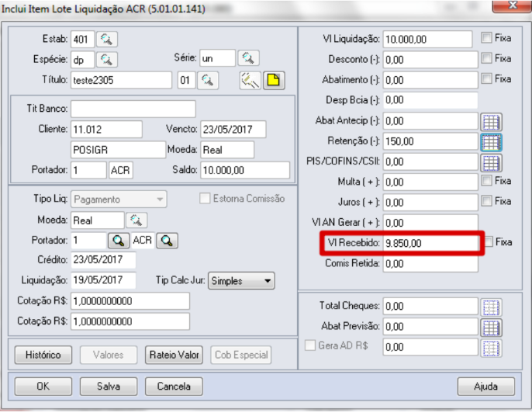Click the Juros (+) value field

tap(430, 203)
